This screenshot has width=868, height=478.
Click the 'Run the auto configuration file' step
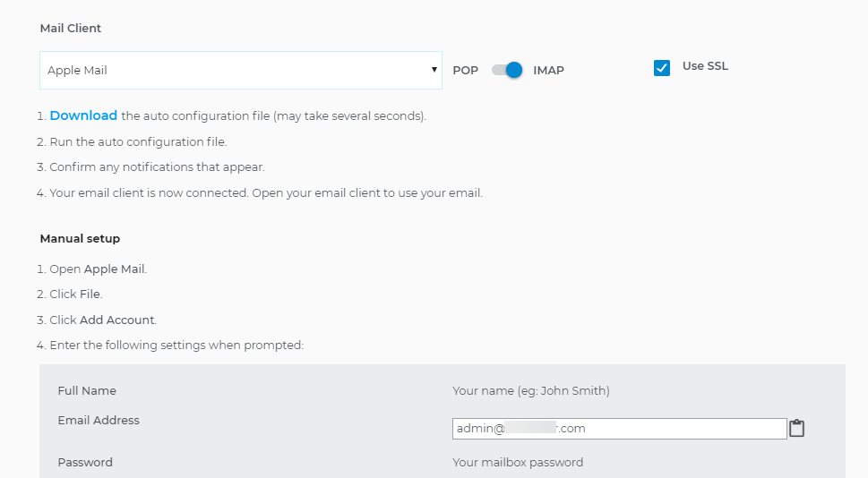[138, 141]
